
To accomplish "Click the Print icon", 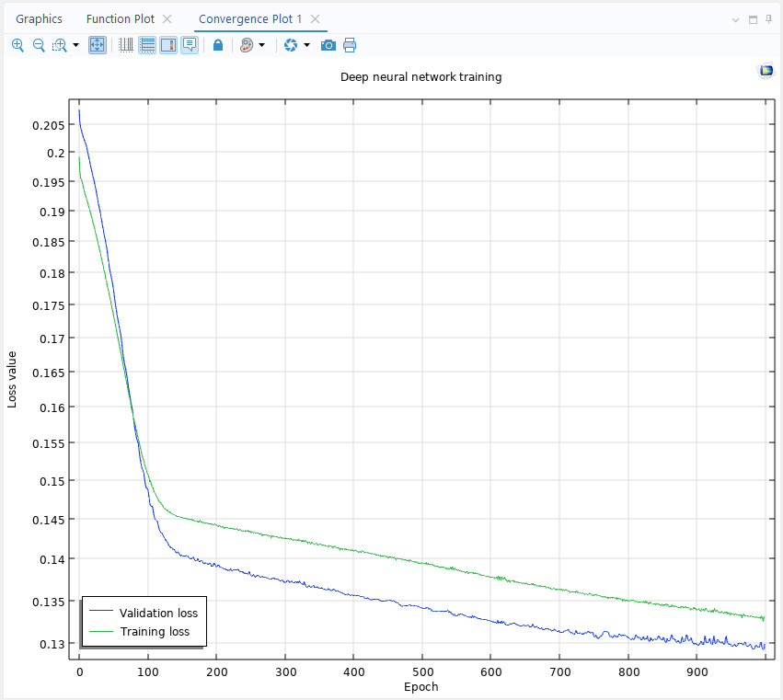I will pos(350,45).
